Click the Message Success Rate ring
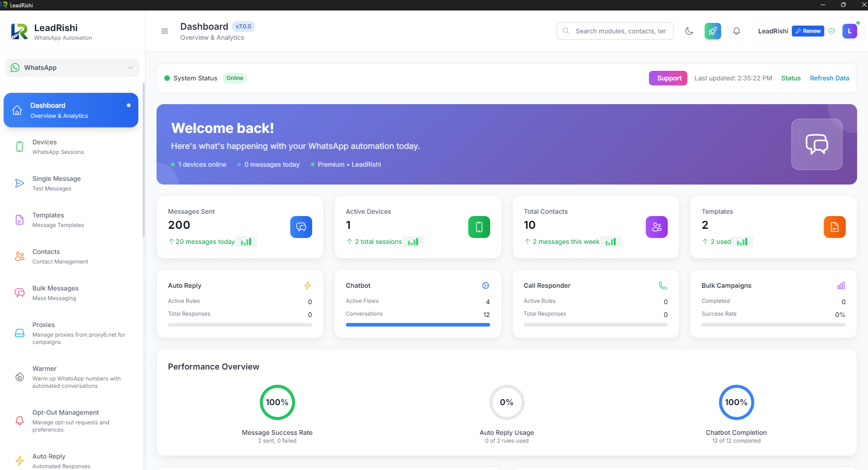Image resolution: width=868 pixels, height=470 pixels. [x=277, y=402]
